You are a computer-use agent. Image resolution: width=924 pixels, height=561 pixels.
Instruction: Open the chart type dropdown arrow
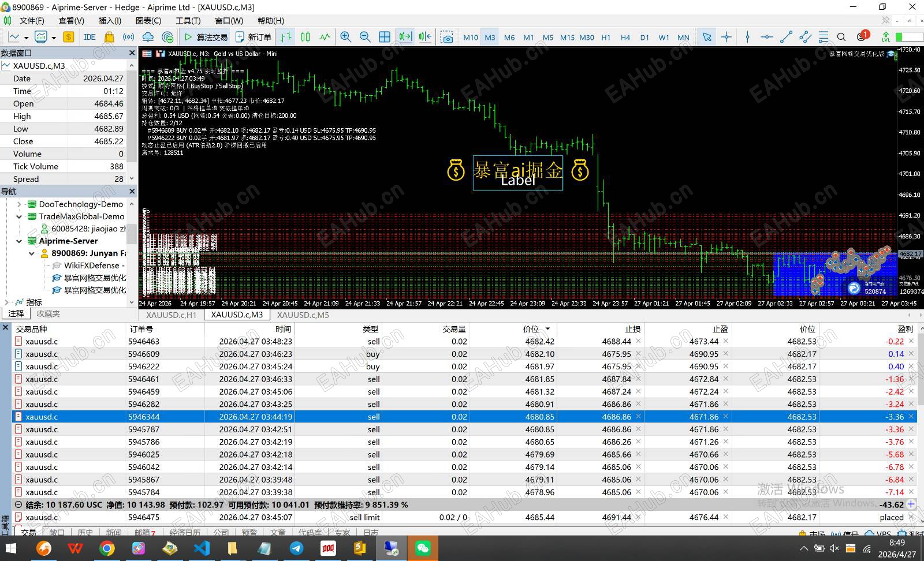click(26, 38)
